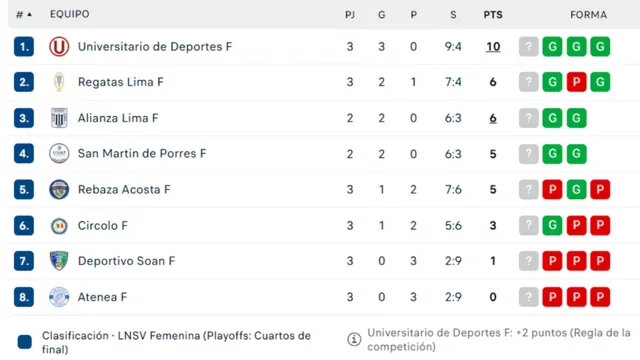Screen dimensions: 640x360
Task: Click the Alianza Lima striped crest
Action: (x=59, y=118)
